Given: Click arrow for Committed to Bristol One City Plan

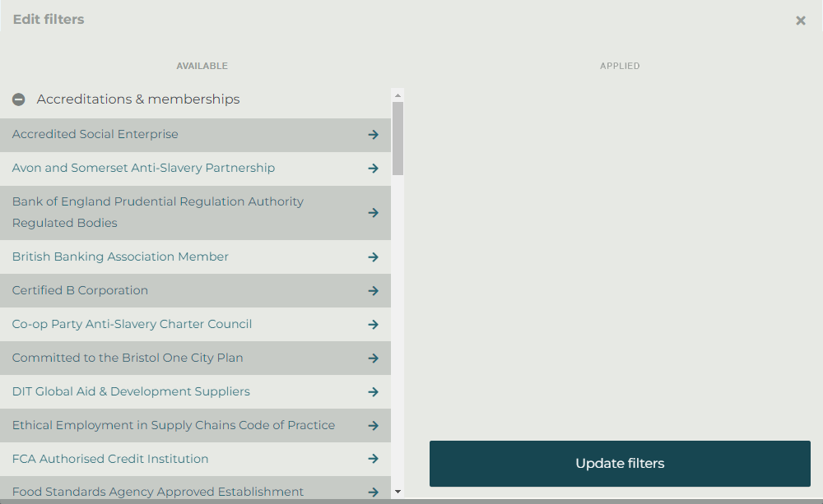Looking at the screenshot, I should (373, 358).
